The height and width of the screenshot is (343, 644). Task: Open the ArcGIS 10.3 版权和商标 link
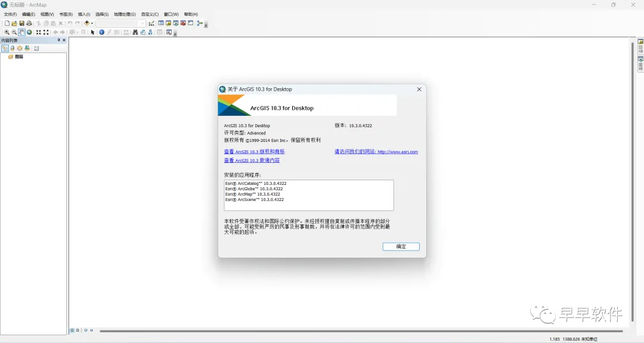coord(254,152)
